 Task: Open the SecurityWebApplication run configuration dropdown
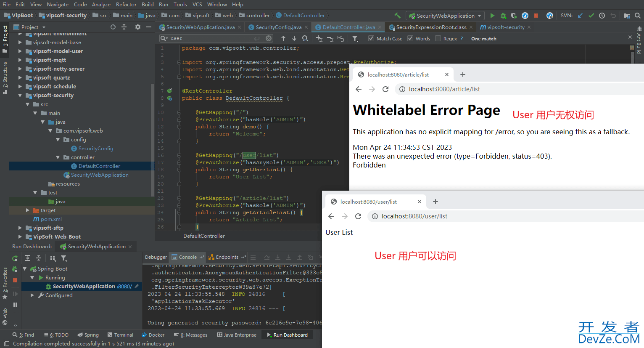click(x=445, y=16)
